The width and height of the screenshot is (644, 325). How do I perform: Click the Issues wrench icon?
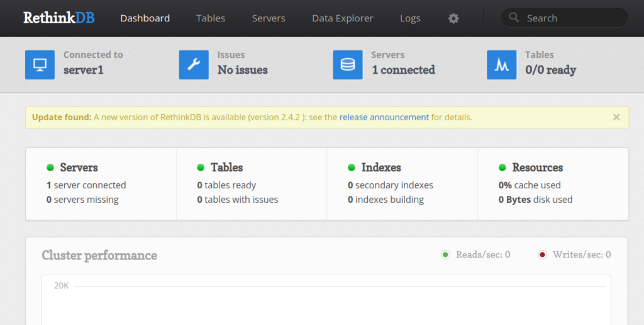click(x=194, y=65)
